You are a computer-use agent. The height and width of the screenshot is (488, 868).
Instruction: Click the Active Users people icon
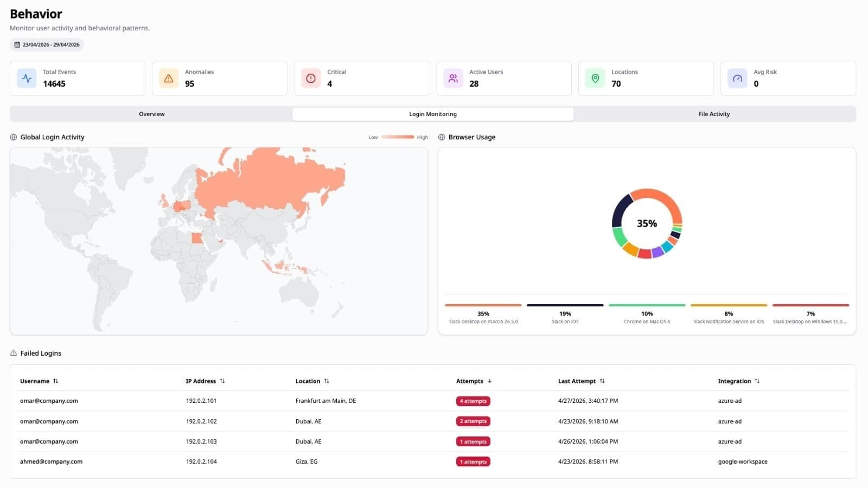453,78
